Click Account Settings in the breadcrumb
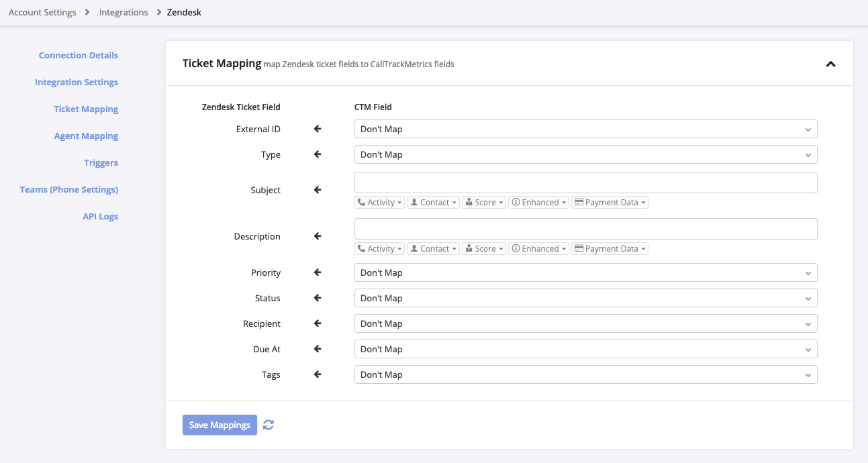 pyautogui.click(x=42, y=12)
